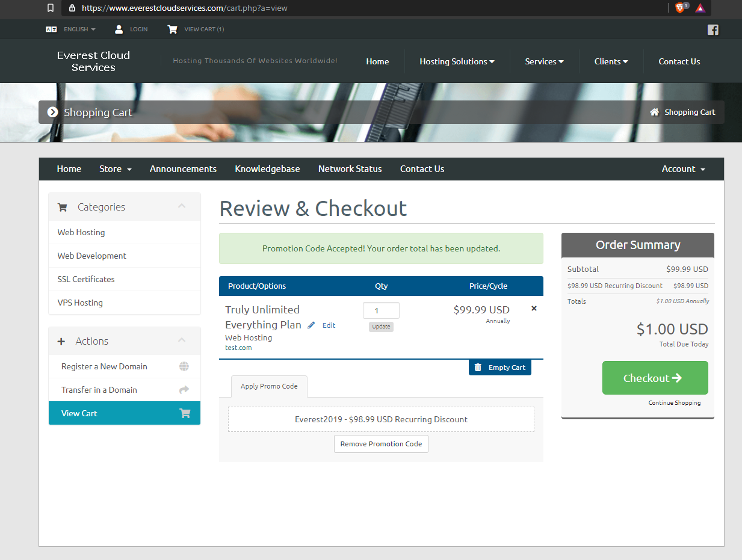The width and height of the screenshot is (742, 560).
Task: Click the Everest2019 promo code text
Action: tap(381, 419)
